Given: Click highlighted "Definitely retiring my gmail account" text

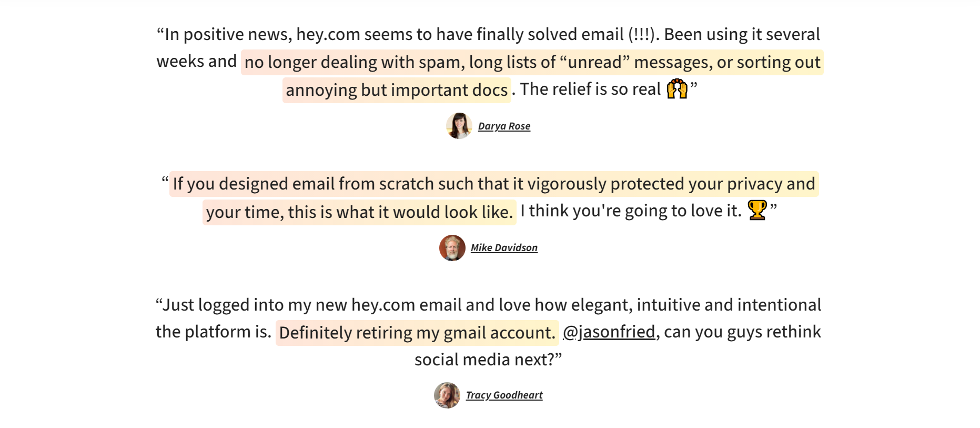Looking at the screenshot, I should (417, 333).
